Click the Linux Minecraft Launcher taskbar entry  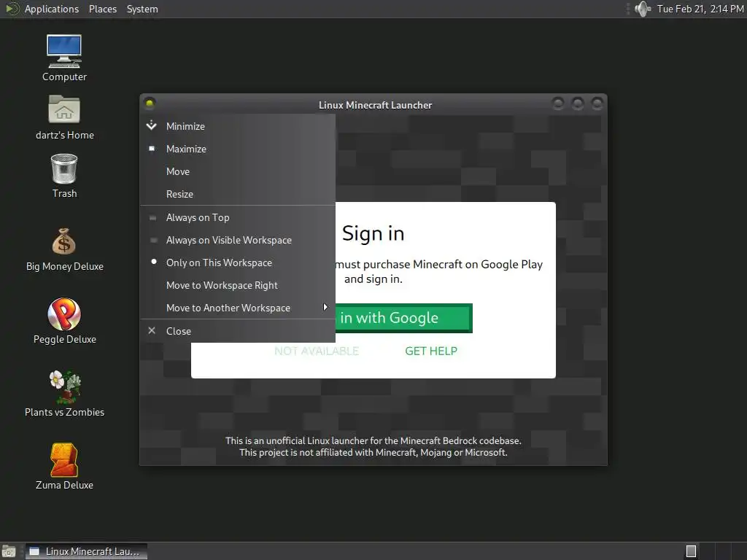[86, 551]
